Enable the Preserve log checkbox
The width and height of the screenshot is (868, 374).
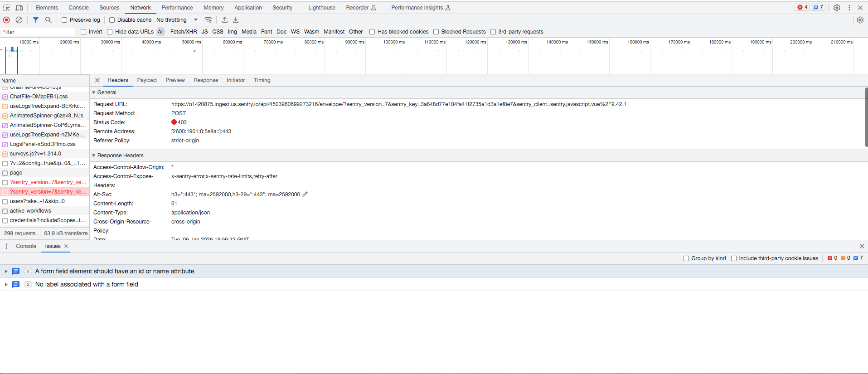64,20
